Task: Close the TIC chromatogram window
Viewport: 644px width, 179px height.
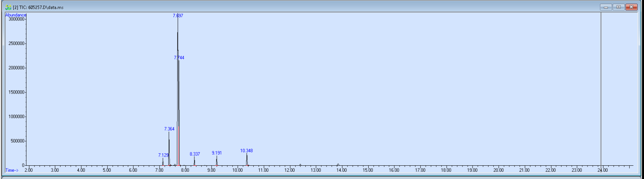Action: click(x=632, y=7)
